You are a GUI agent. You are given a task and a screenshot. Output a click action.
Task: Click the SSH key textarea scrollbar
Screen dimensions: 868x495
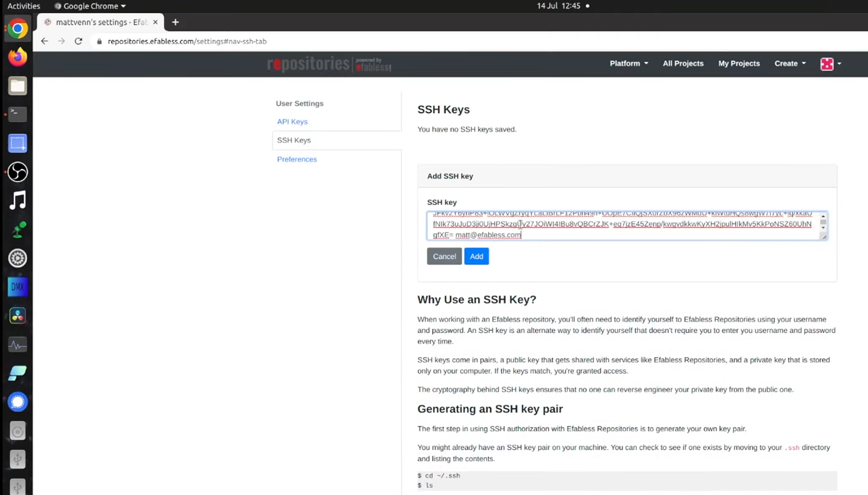823,222
